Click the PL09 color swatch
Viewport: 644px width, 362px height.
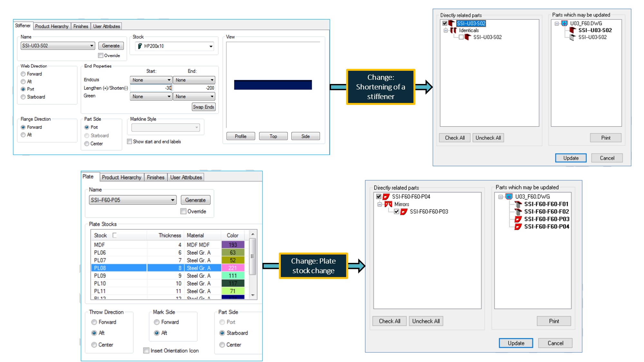[x=233, y=276]
